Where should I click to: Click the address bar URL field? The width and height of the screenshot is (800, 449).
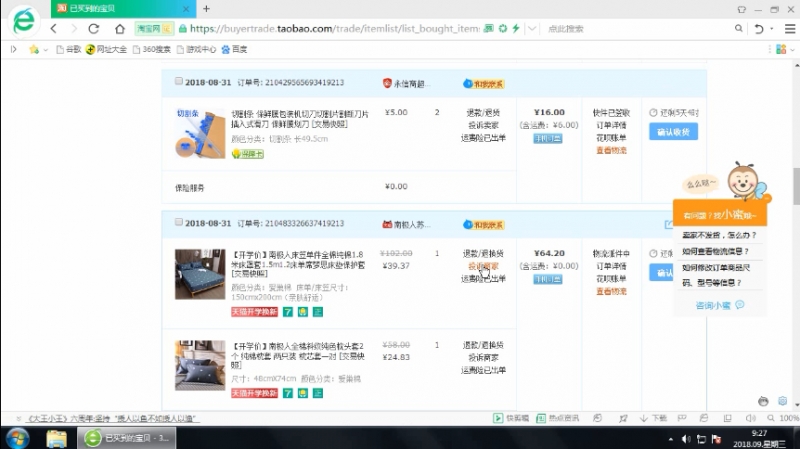coord(334,29)
